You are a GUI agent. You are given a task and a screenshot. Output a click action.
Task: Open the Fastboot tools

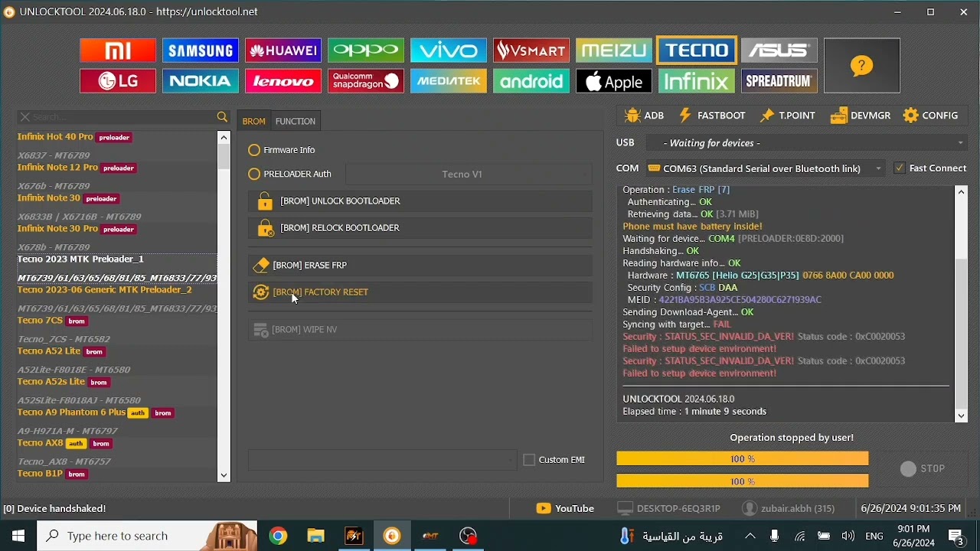[x=713, y=116]
